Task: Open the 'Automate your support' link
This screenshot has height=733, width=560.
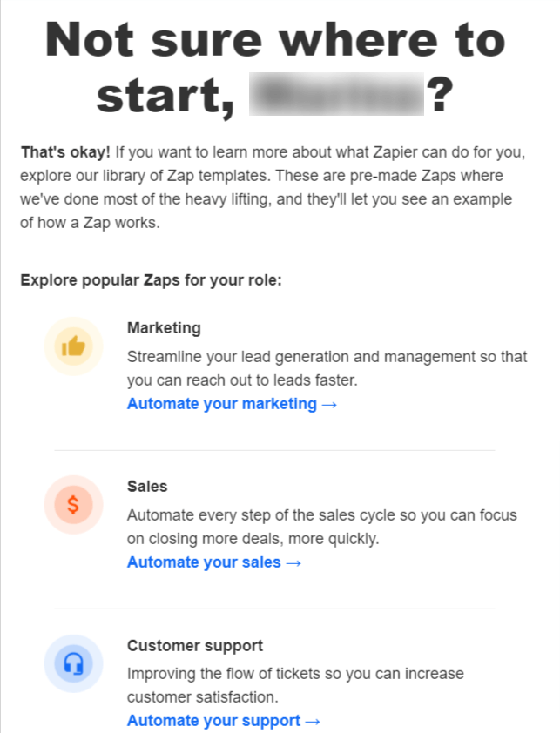Action: [224, 721]
